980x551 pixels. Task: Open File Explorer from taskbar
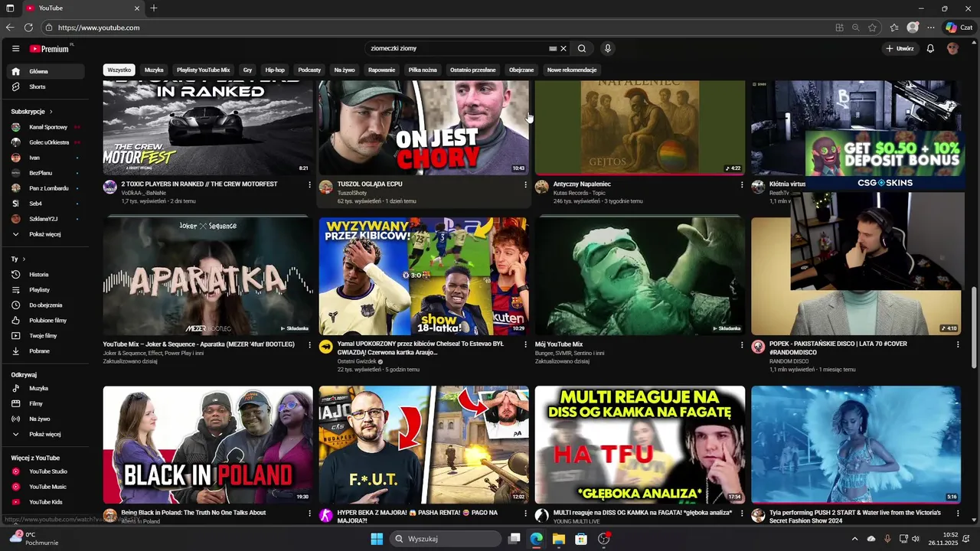559,539
